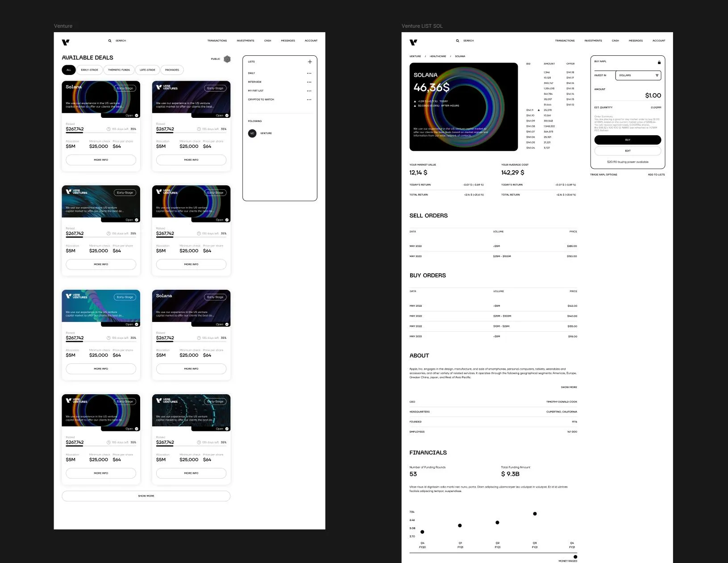Add a new list with the plus icon
This screenshot has width=728, height=563.
(x=310, y=62)
